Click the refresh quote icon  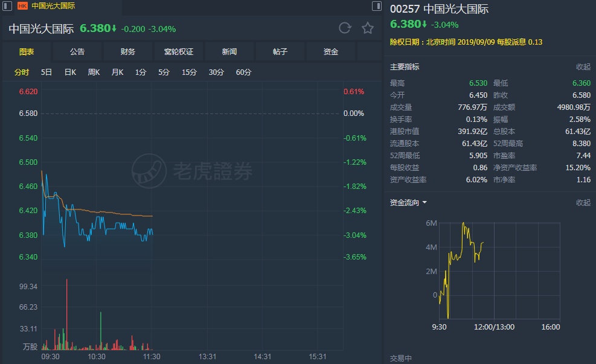(x=345, y=28)
